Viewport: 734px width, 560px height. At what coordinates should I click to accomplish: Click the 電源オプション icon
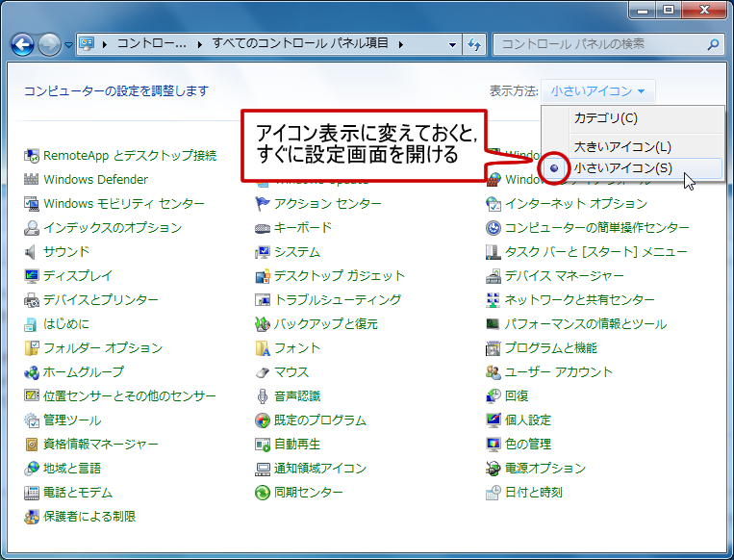(494, 469)
